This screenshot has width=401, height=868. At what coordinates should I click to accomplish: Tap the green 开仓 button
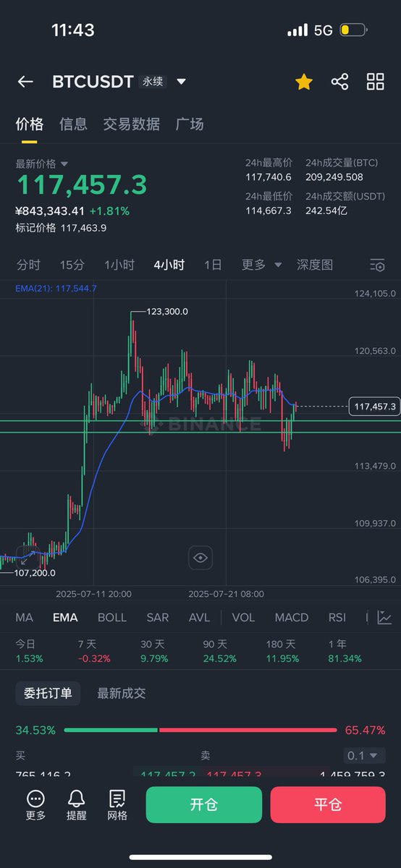click(204, 805)
